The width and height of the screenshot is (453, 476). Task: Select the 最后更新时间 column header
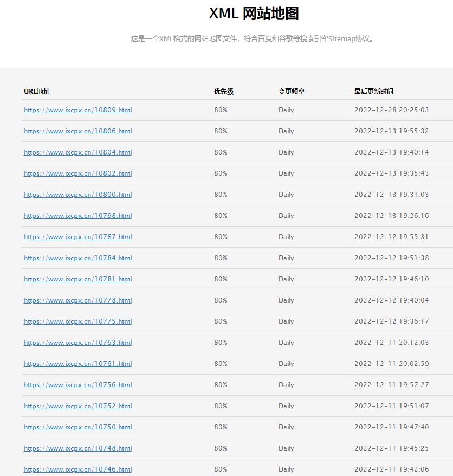click(374, 92)
